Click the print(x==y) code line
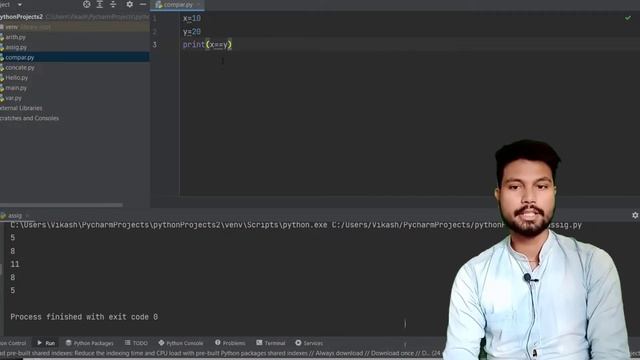 pos(207,44)
